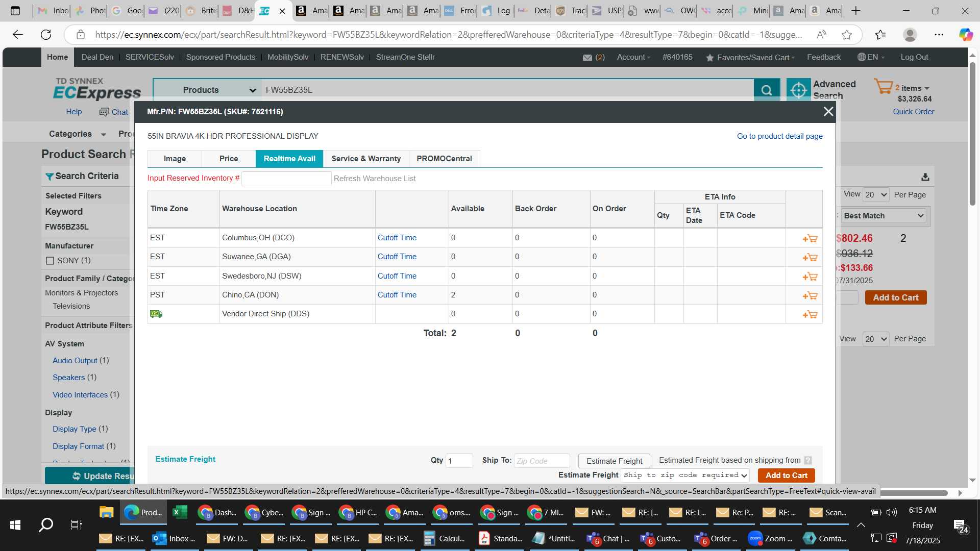
Task: Click the Help link
Action: [x=73, y=112]
